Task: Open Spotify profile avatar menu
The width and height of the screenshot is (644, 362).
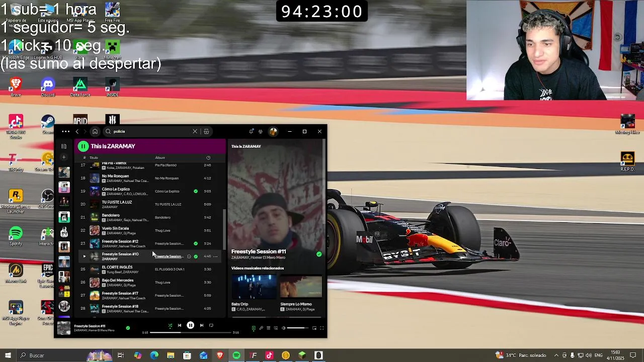Action: pos(273,131)
